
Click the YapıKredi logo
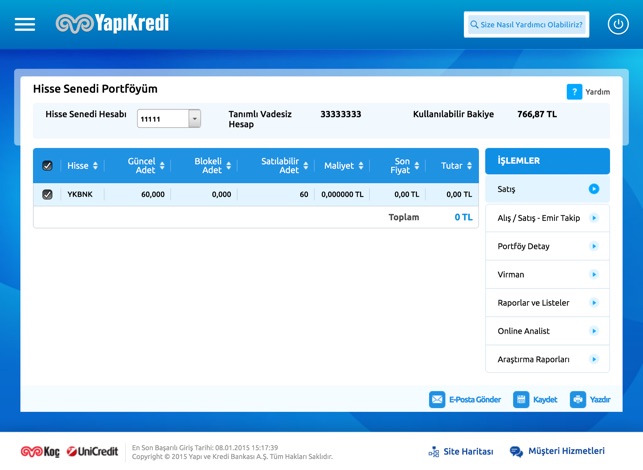tap(112, 23)
